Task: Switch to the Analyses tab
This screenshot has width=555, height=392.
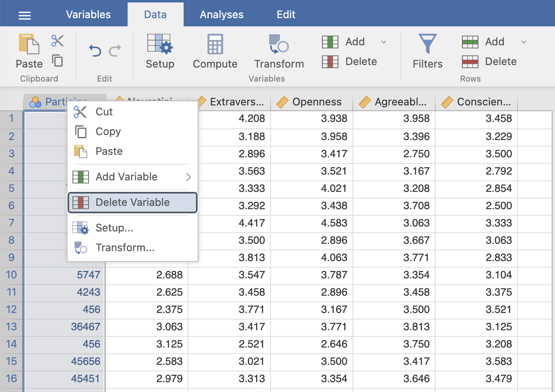Action: click(x=222, y=15)
